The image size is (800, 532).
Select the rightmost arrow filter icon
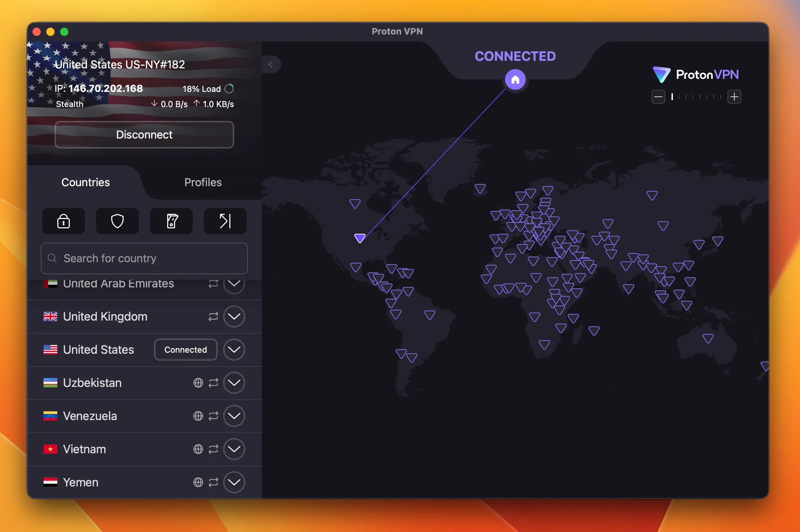225,221
